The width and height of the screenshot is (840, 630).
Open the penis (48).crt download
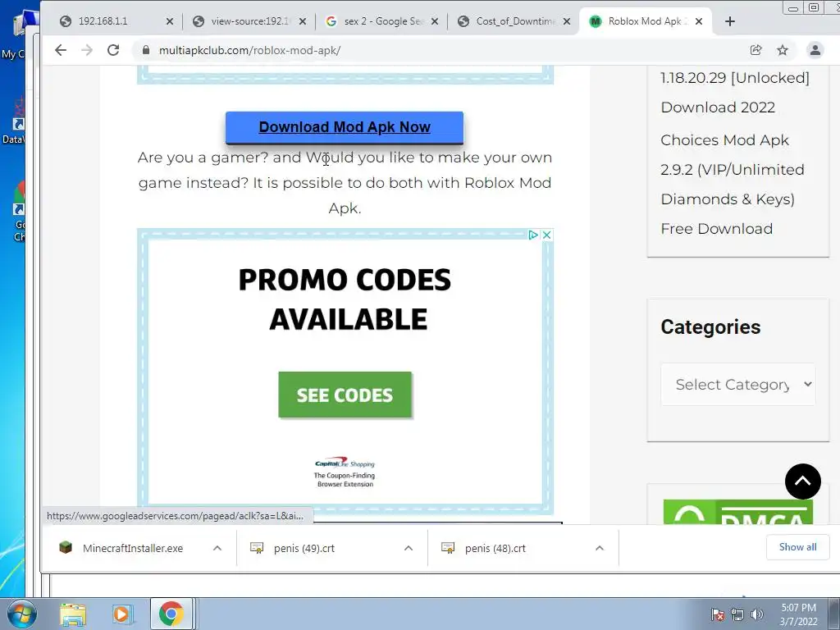click(x=495, y=548)
